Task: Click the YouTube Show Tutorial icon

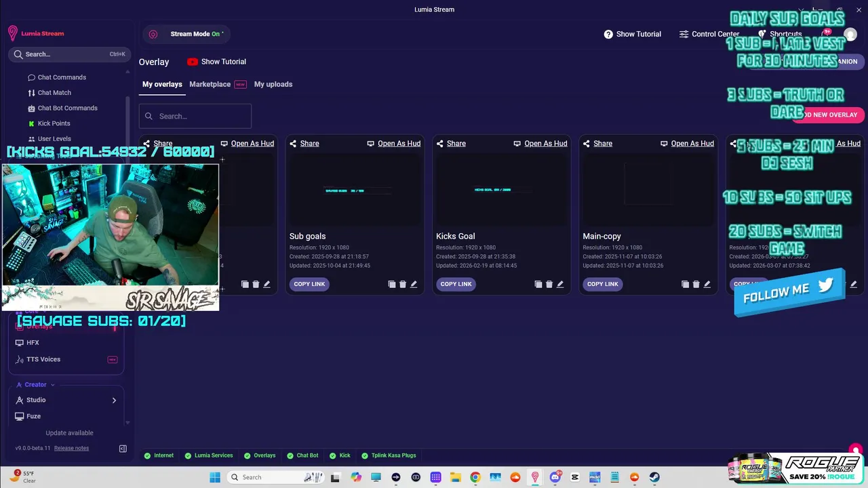Action: coord(193,62)
